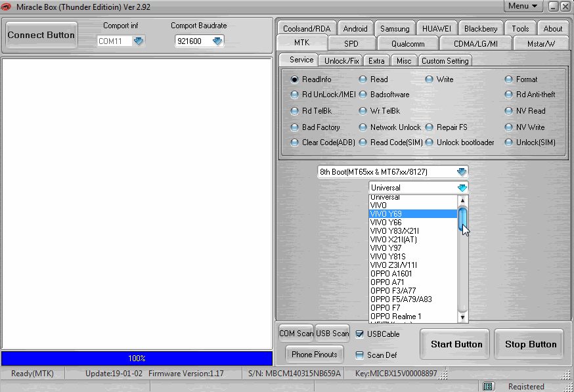Enable the Scan Def checkbox
The image size is (574, 392).
tap(360, 355)
